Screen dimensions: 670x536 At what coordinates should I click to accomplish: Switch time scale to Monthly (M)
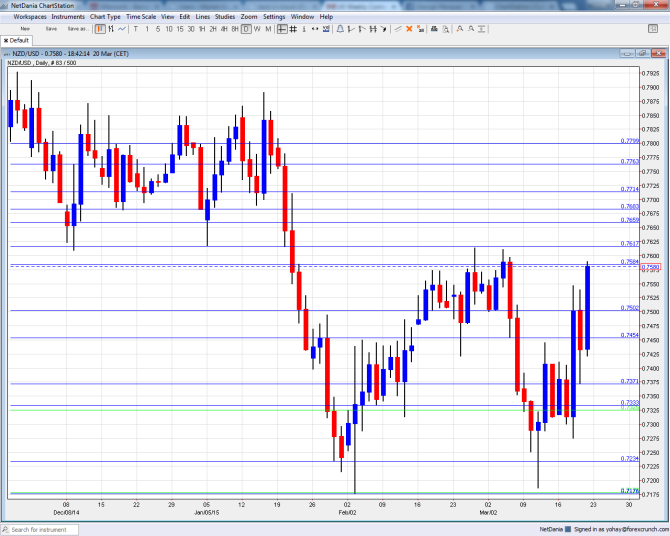click(x=268, y=29)
